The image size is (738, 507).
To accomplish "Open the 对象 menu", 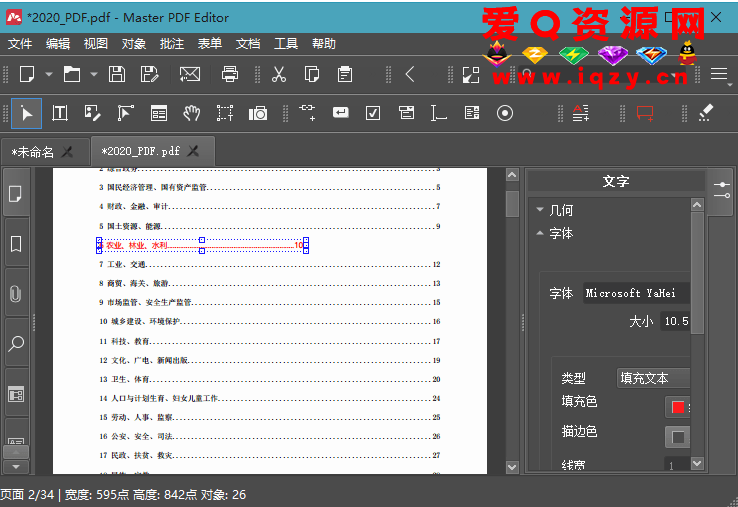I will click(134, 44).
